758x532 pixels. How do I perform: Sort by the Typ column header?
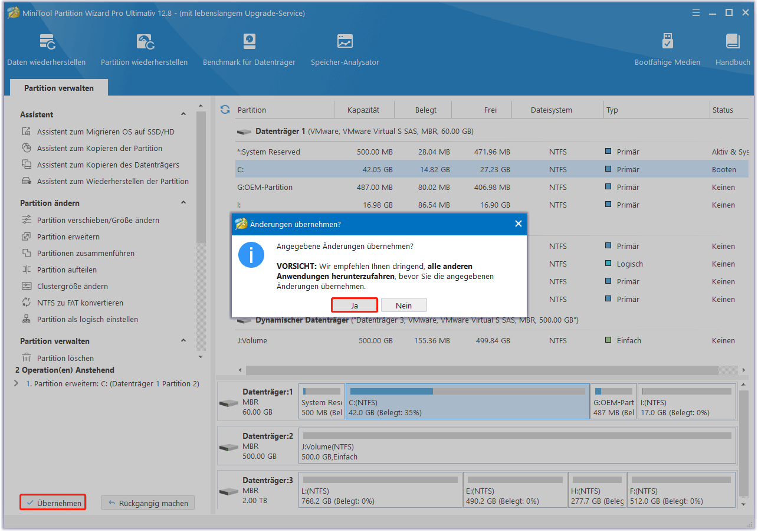point(657,110)
